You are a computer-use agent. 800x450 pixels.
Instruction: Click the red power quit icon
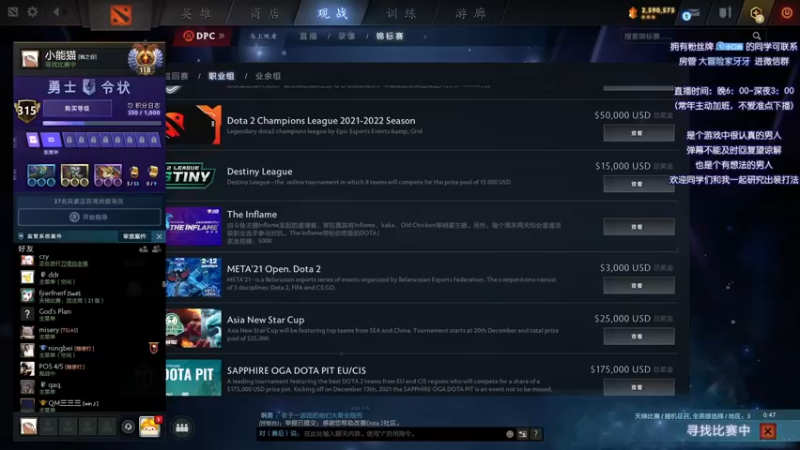(787, 13)
